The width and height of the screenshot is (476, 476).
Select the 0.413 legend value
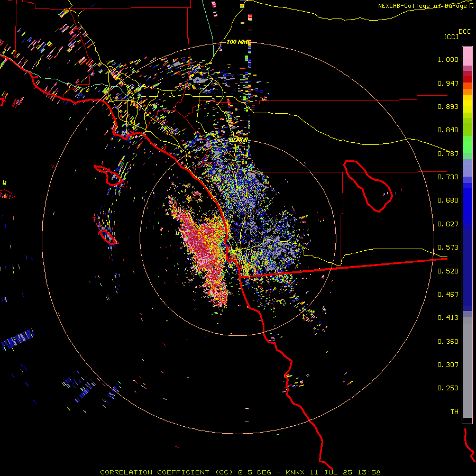448,318
